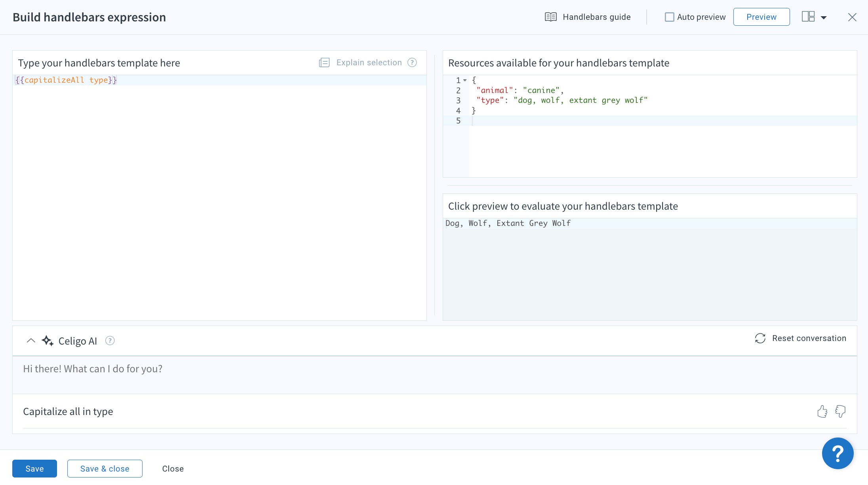Give thumbs down to the AI response
Image resolution: width=868 pixels, height=485 pixels.
[840, 411]
